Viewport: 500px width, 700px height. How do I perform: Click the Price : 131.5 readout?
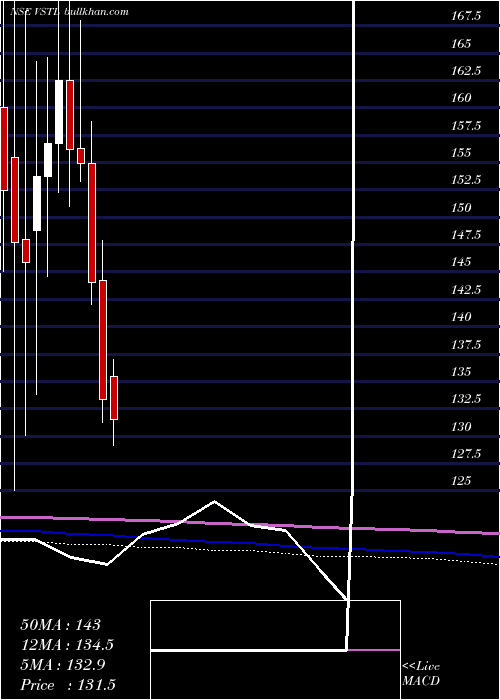(69, 685)
